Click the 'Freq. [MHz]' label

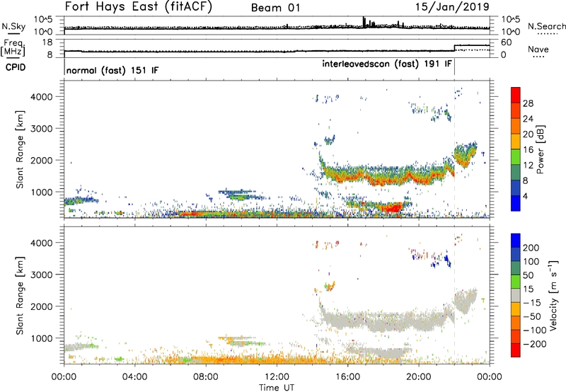[13, 48]
